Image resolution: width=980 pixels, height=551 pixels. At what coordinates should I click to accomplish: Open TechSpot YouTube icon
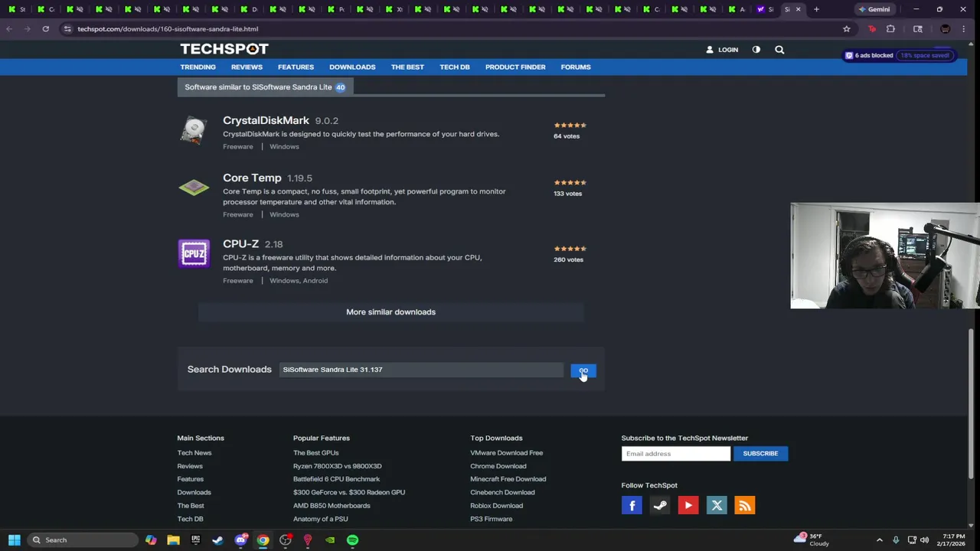688,505
